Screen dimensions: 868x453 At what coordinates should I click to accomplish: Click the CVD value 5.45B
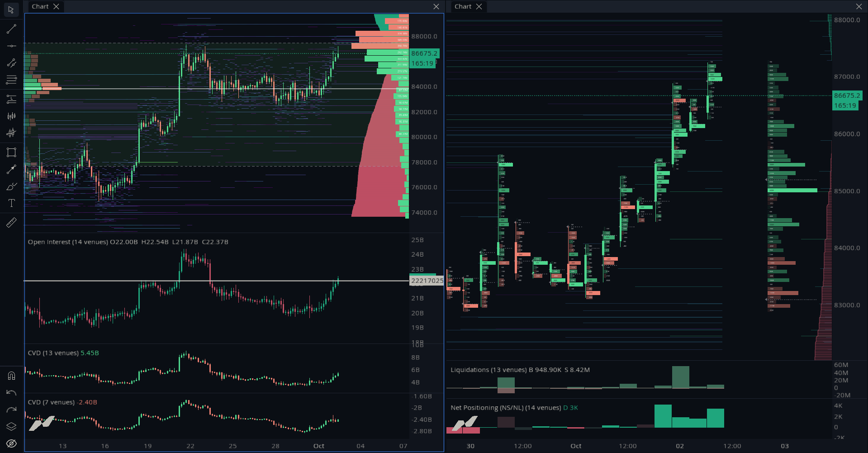pyautogui.click(x=90, y=353)
